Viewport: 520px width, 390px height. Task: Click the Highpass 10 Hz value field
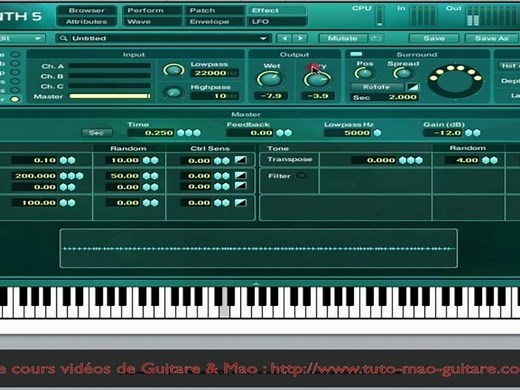tap(215, 96)
